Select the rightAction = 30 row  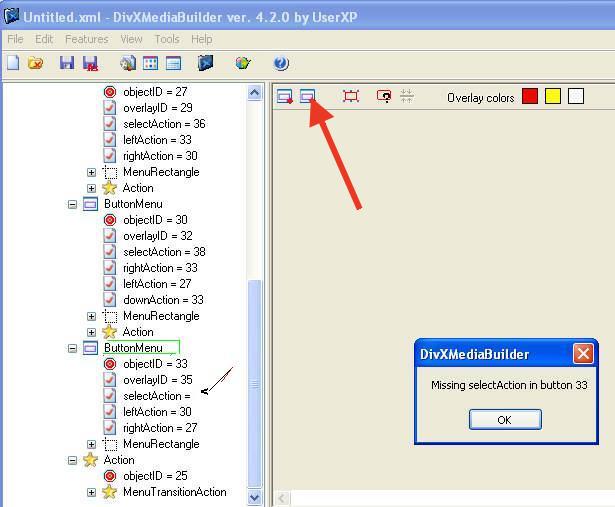click(160, 156)
